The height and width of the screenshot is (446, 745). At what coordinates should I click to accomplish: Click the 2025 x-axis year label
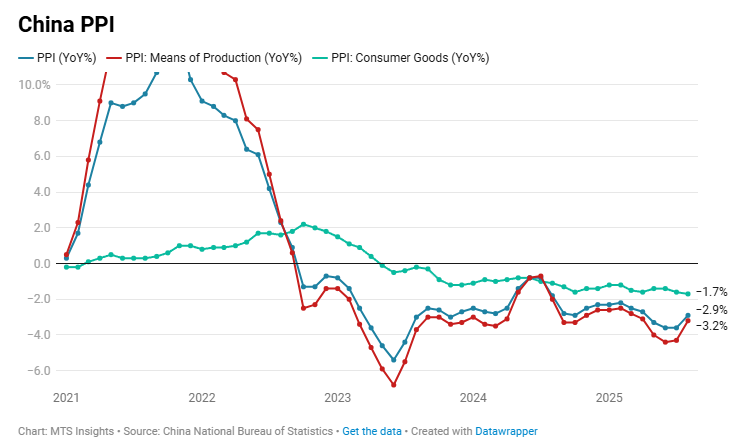[609, 398]
